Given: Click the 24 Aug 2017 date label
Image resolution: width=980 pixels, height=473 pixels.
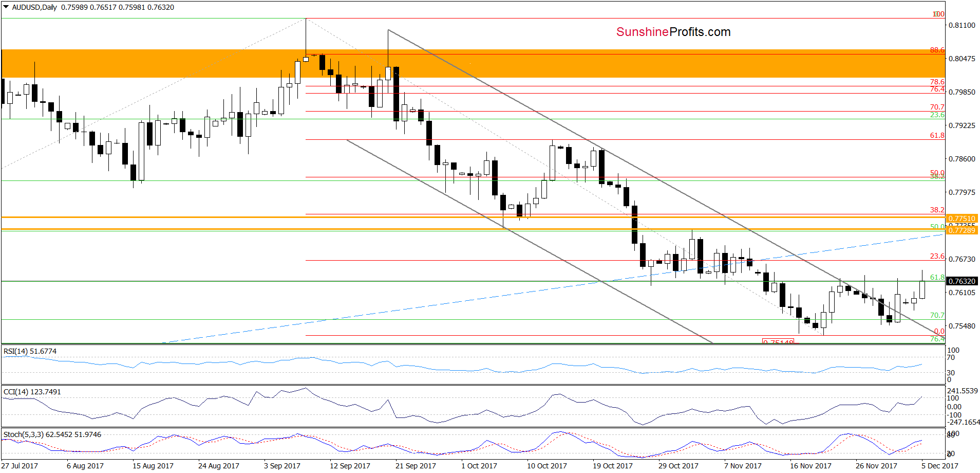Looking at the screenshot, I should coord(219,466).
